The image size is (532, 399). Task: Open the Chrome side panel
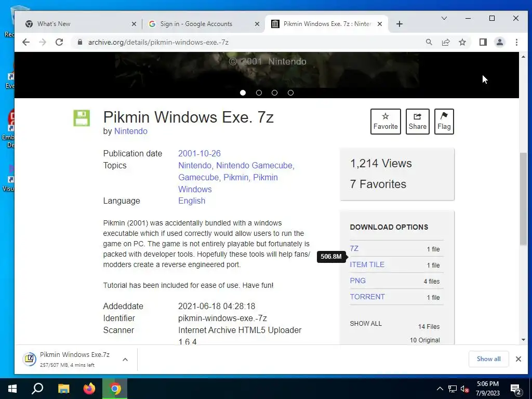tap(483, 42)
